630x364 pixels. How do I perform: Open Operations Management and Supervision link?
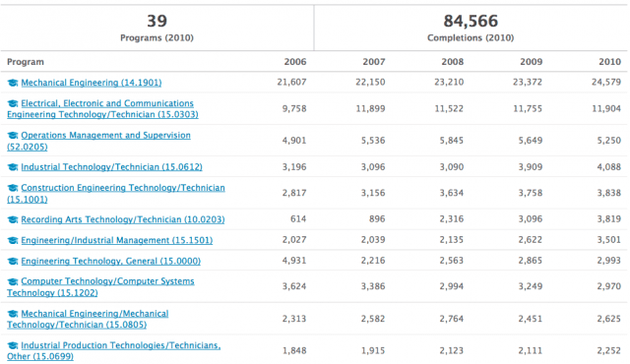[x=98, y=141]
